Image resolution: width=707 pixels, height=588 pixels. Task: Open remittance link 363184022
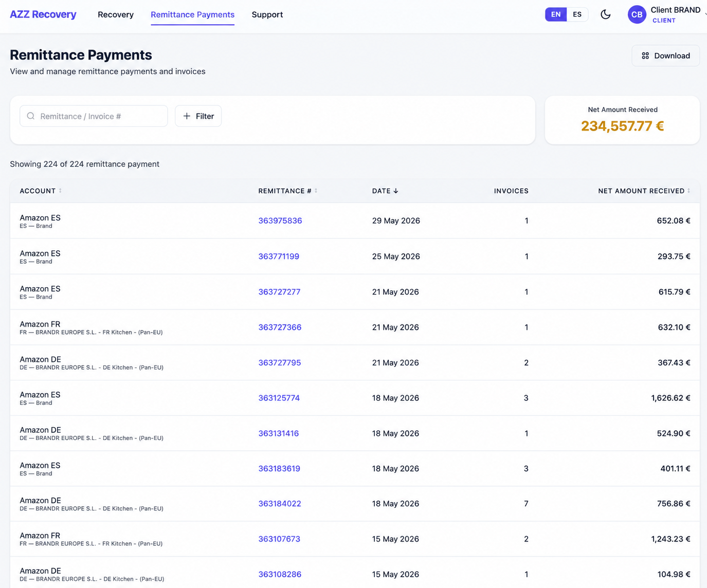pyautogui.click(x=280, y=504)
